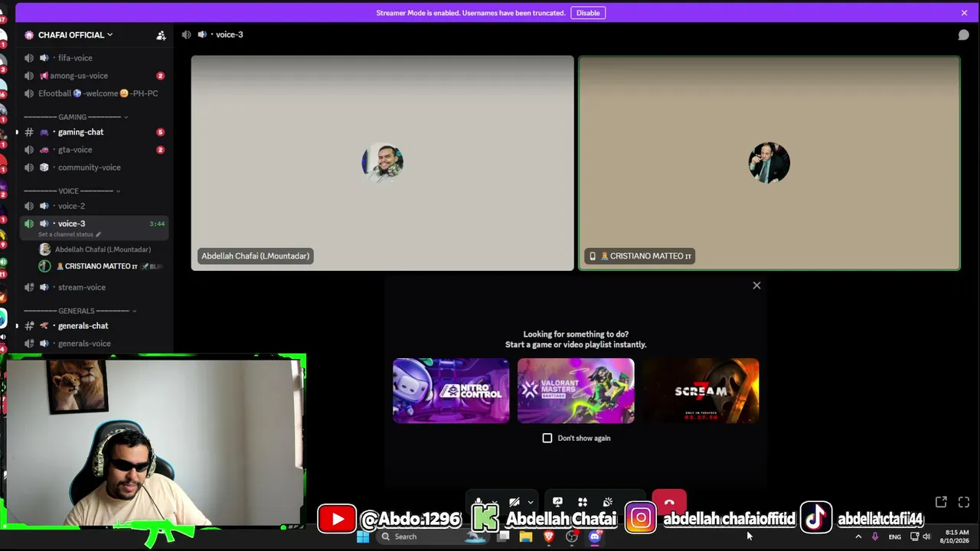Join the fifa-voice channel

(93, 58)
